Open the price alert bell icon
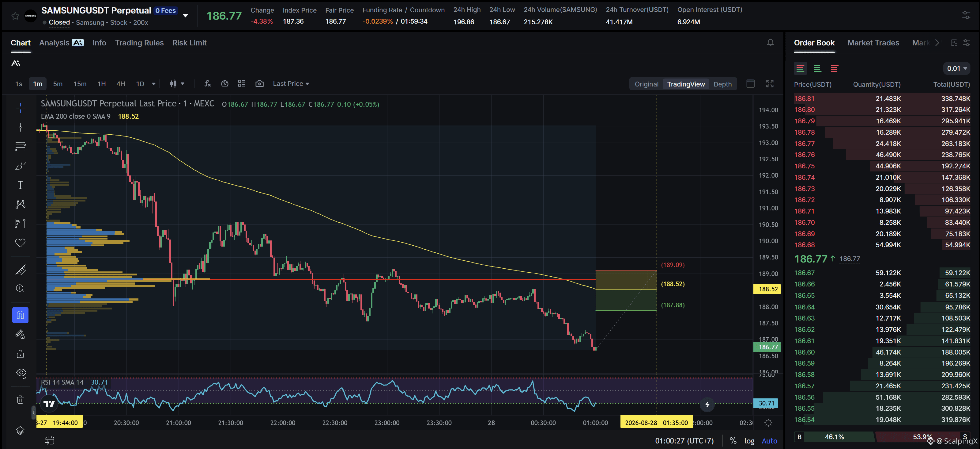 tap(770, 43)
